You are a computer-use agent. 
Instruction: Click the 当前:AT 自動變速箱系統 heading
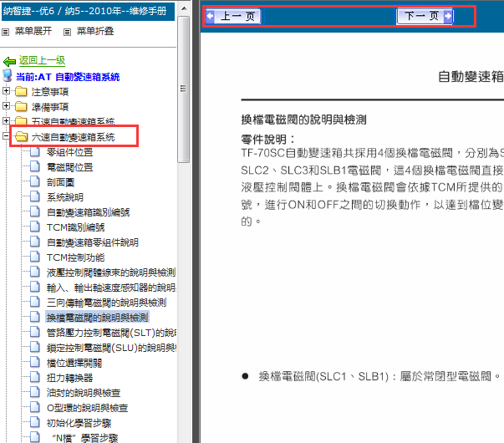point(68,77)
